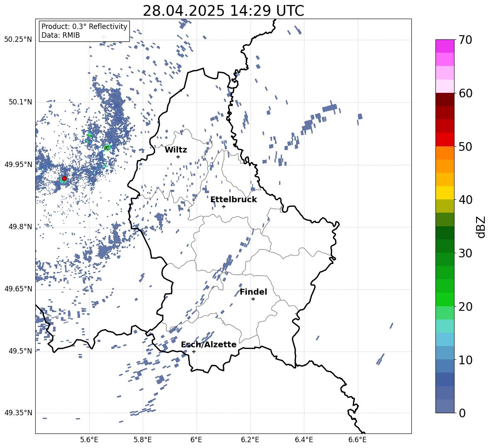Viewport: 491px width, 448px height.
Task: Click the colorbar tick label 30
Action: coord(465,253)
